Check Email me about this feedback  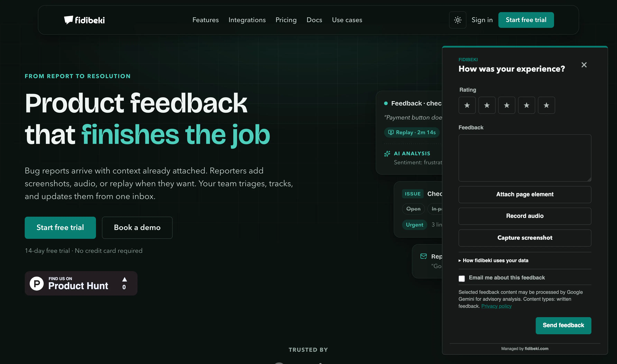(462, 278)
